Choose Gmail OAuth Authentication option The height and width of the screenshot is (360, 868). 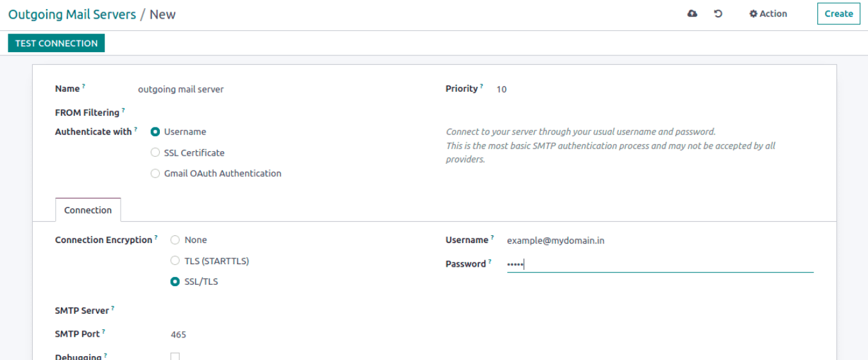click(155, 174)
